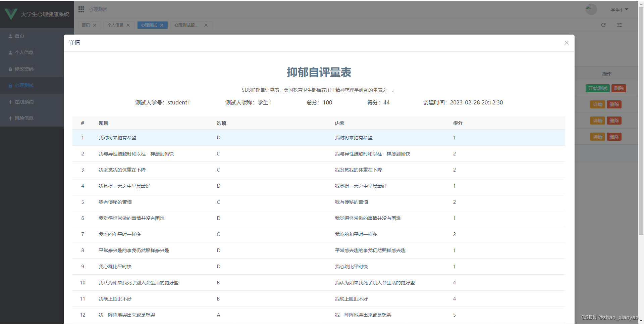Select row 3 题目 我发觉我的体重在下降
644x324 pixels.
click(x=122, y=170)
